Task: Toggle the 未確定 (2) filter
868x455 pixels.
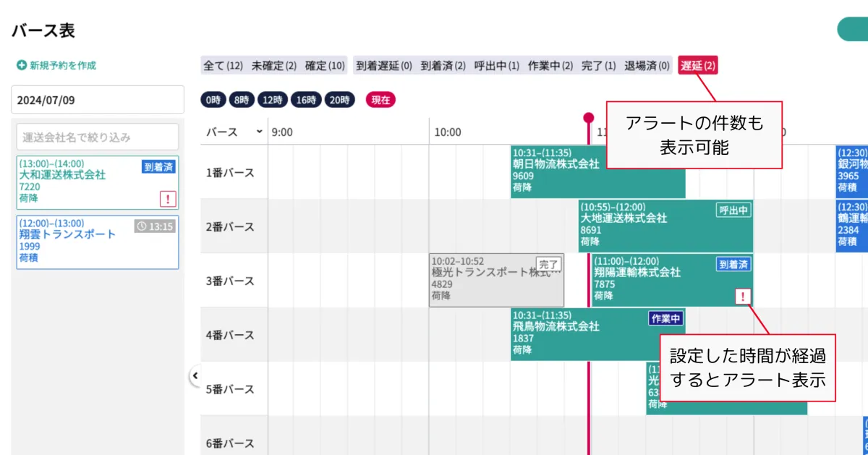Action: pos(274,66)
